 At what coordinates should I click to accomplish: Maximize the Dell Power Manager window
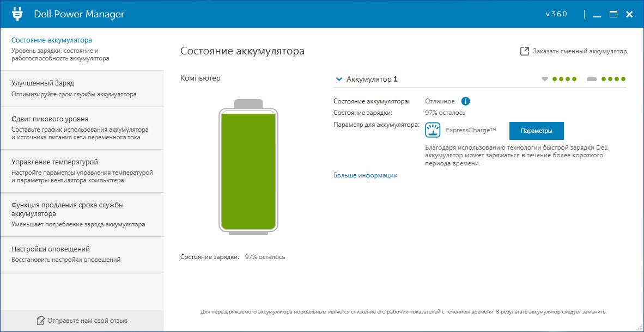click(613, 15)
